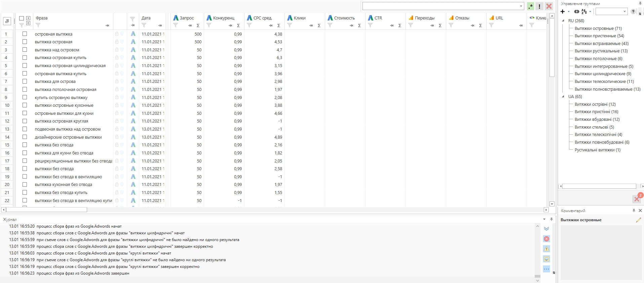Viewport: 644px width, 283px height.
Task: Click the groups panel horizontal scrollbar
Action: click(x=599, y=186)
